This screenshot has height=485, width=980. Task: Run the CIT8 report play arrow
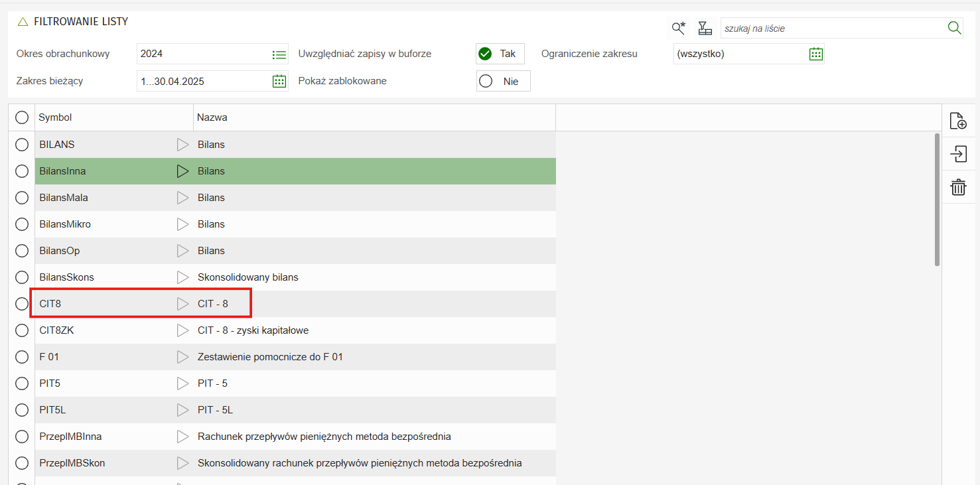click(x=182, y=304)
